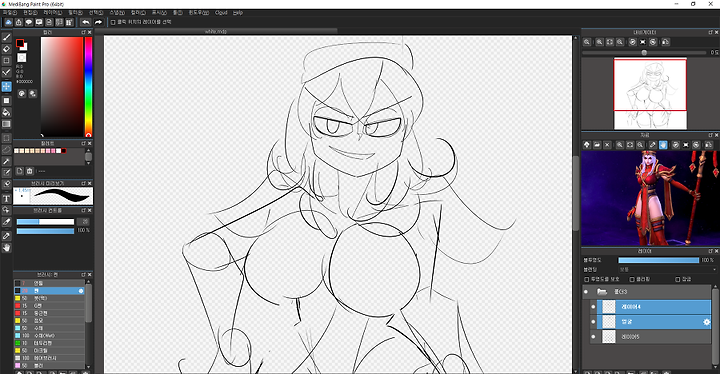Select the 레이어5 layer row

click(x=654, y=337)
